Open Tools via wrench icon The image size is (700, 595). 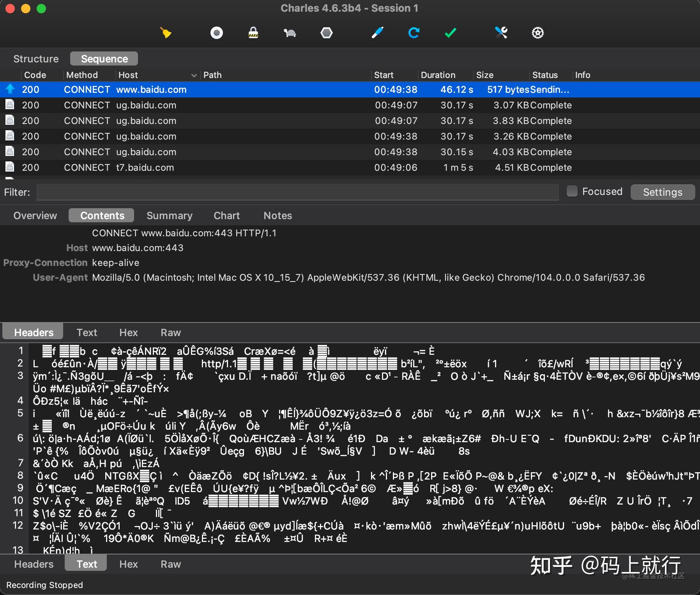click(501, 33)
